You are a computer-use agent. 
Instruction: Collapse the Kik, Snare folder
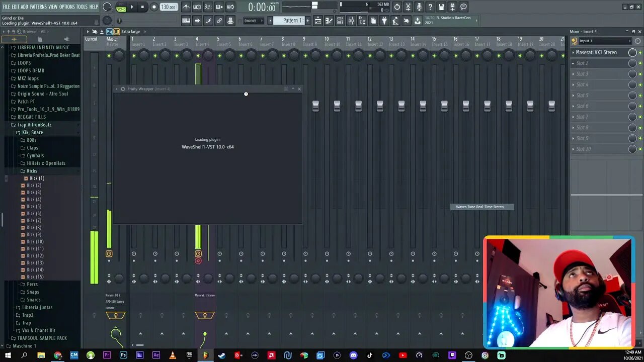(30, 132)
